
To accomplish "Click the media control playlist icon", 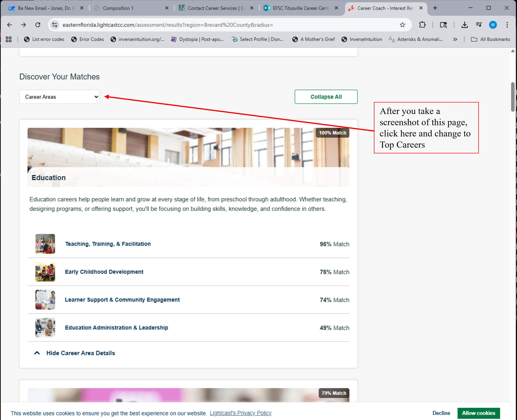I will tap(478, 25).
